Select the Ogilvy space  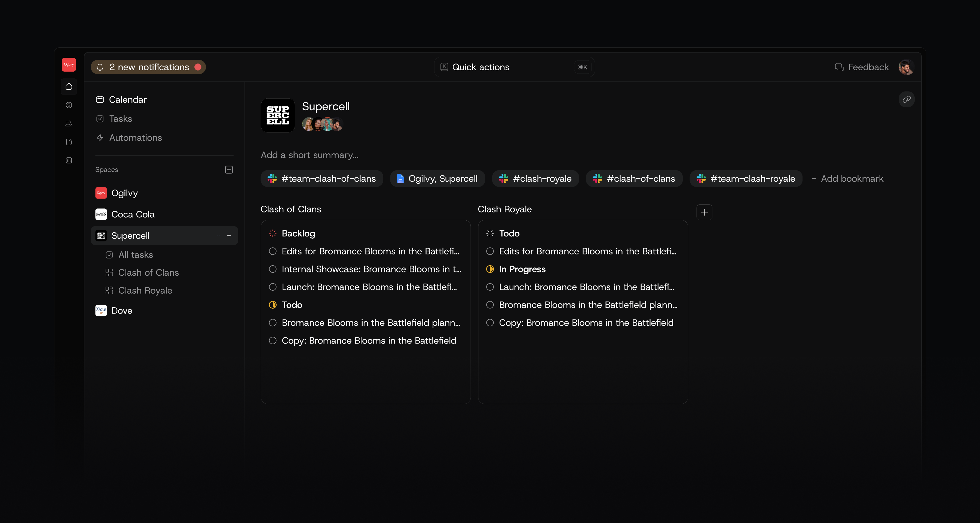(164, 193)
